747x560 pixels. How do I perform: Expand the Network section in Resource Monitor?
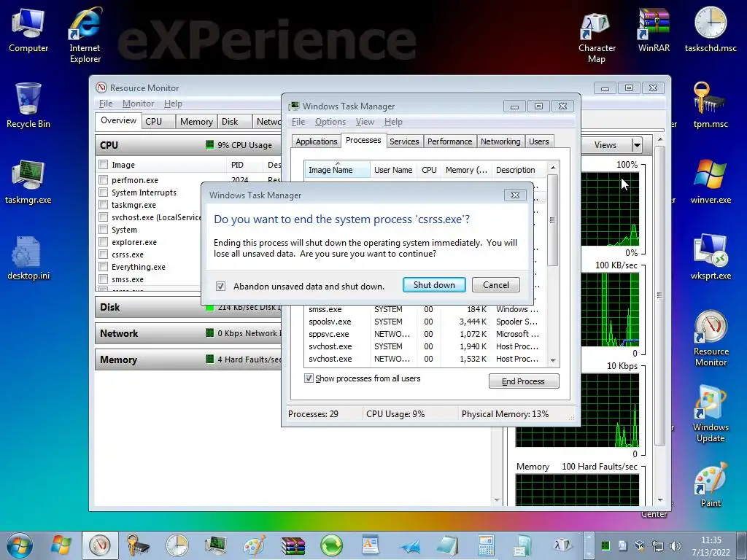coord(187,333)
